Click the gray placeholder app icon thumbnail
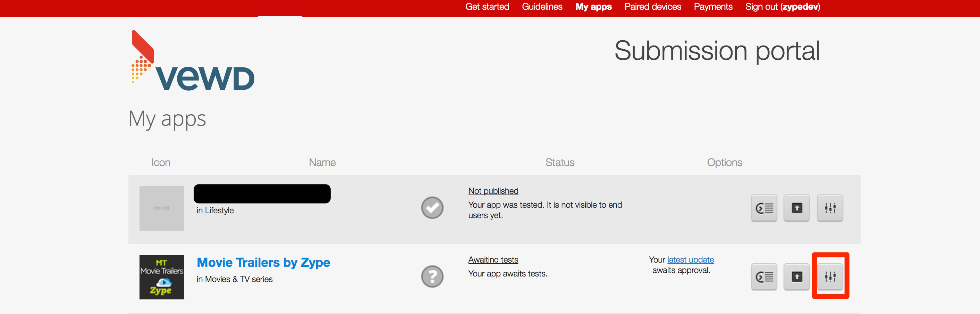Screen dimensions: 980x314 pyautogui.click(x=161, y=208)
